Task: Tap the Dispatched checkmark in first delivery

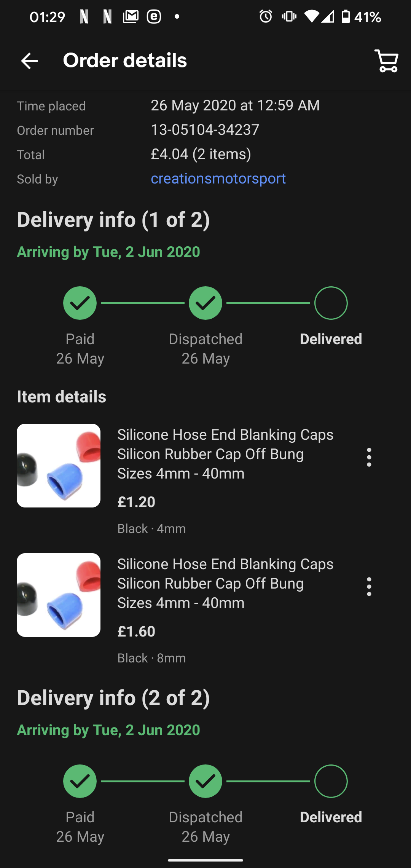Action: [x=205, y=303]
